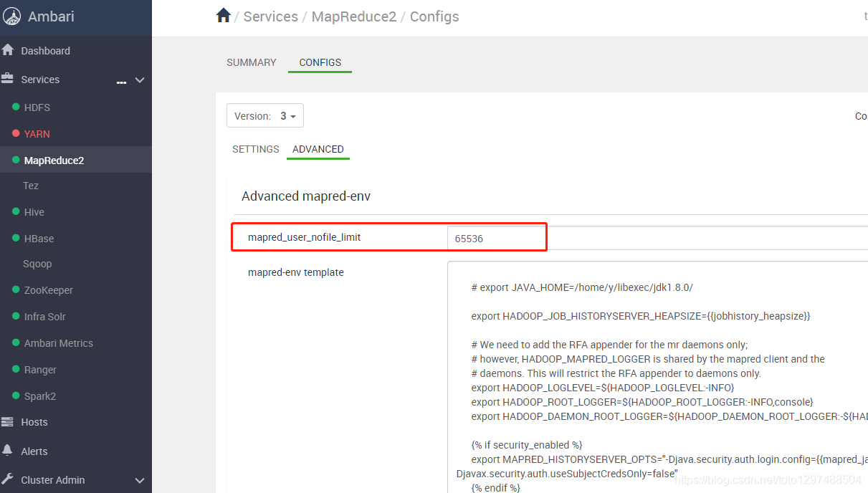Click the Ambari Metrics green status dot
The height and width of the screenshot is (493, 868).
[x=16, y=343]
